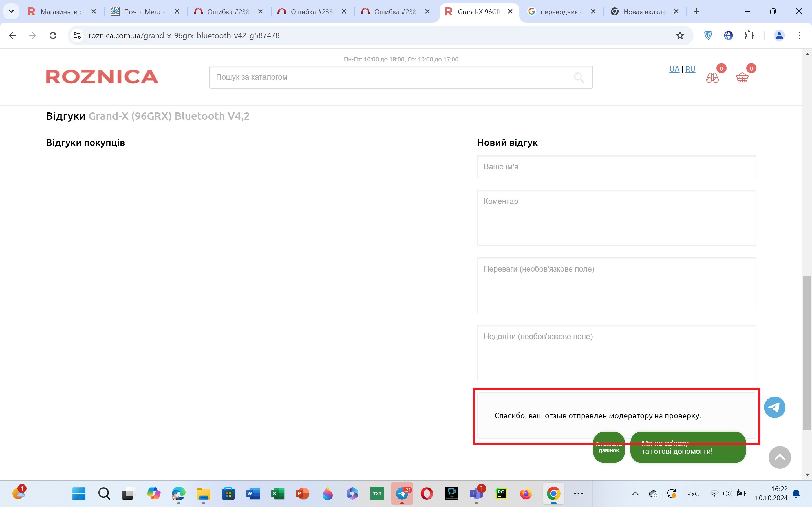Switch site language to RU
Image resolution: width=812 pixels, height=507 pixels.
pos(690,69)
